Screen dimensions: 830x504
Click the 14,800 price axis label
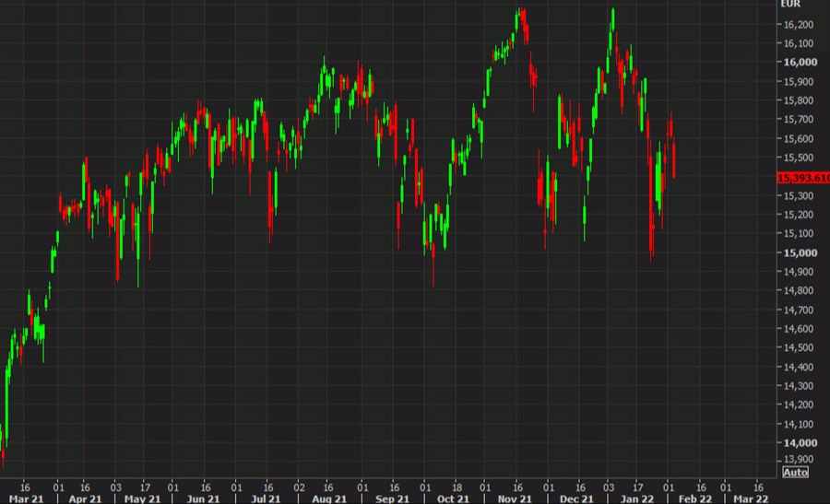coord(799,291)
